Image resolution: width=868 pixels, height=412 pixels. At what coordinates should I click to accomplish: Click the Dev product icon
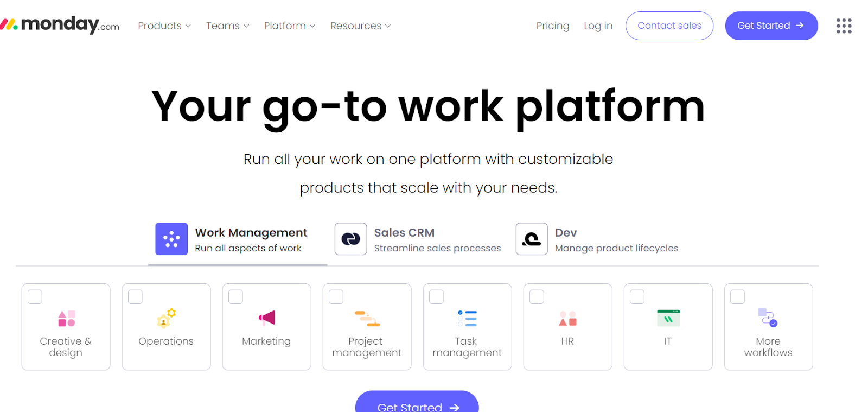click(x=532, y=239)
